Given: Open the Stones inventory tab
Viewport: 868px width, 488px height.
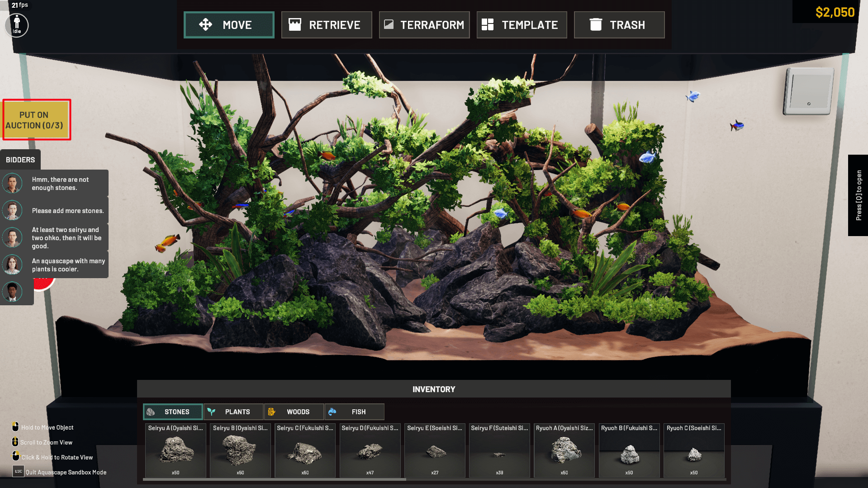Looking at the screenshot, I should click(x=173, y=412).
